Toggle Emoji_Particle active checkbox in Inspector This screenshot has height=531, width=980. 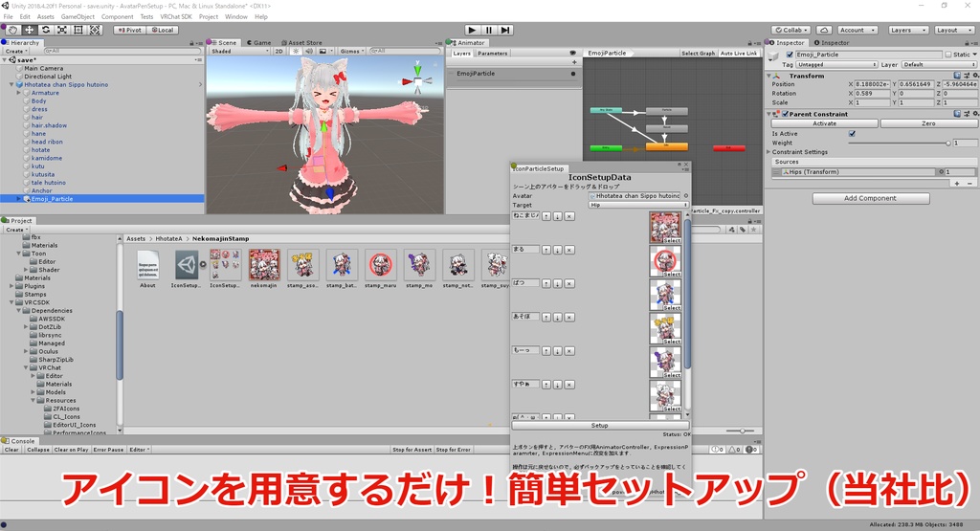tap(790, 55)
